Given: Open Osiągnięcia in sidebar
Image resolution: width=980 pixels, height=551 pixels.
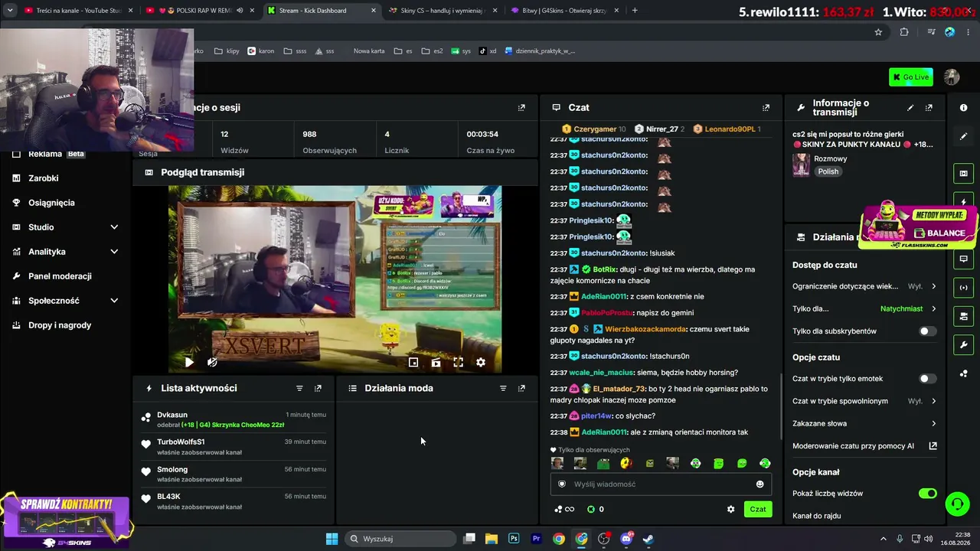Looking at the screenshot, I should tap(51, 203).
